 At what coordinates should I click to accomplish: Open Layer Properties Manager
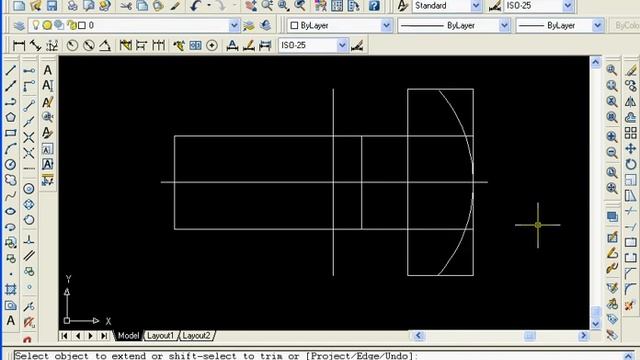click(x=19, y=25)
